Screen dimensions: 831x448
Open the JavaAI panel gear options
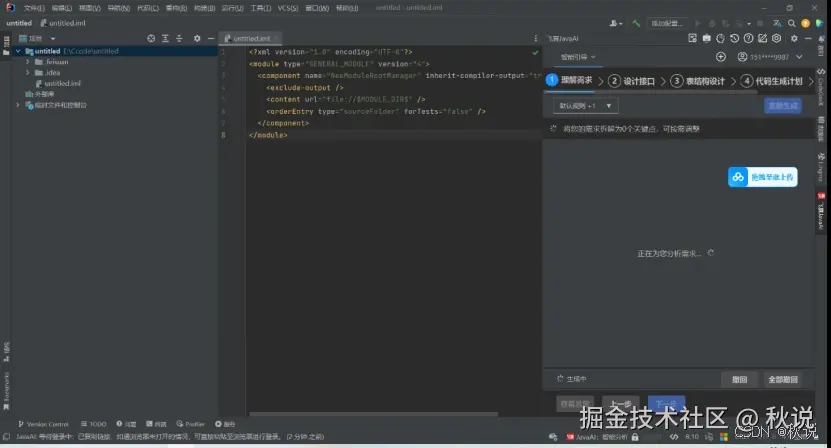coord(794,38)
